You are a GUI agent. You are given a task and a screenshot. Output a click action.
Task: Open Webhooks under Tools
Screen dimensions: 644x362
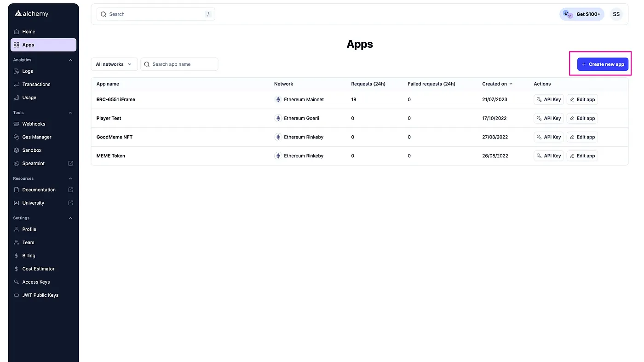43,124
